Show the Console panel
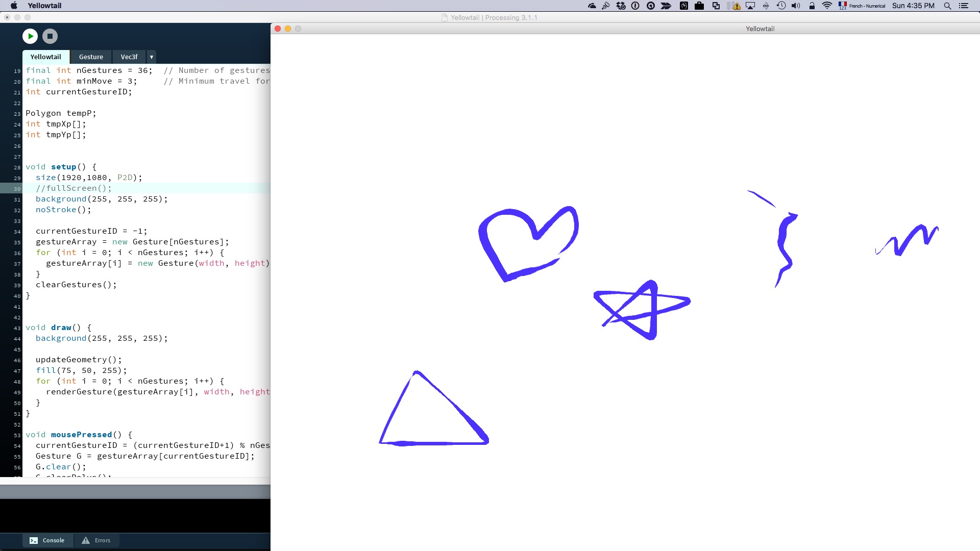980x551 pixels. pyautogui.click(x=47, y=540)
